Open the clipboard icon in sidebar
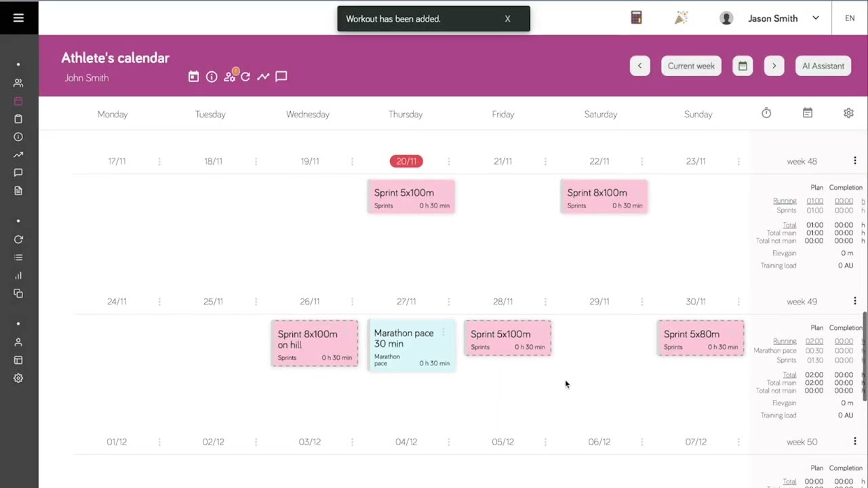Image resolution: width=868 pixels, height=488 pixels. click(18, 119)
